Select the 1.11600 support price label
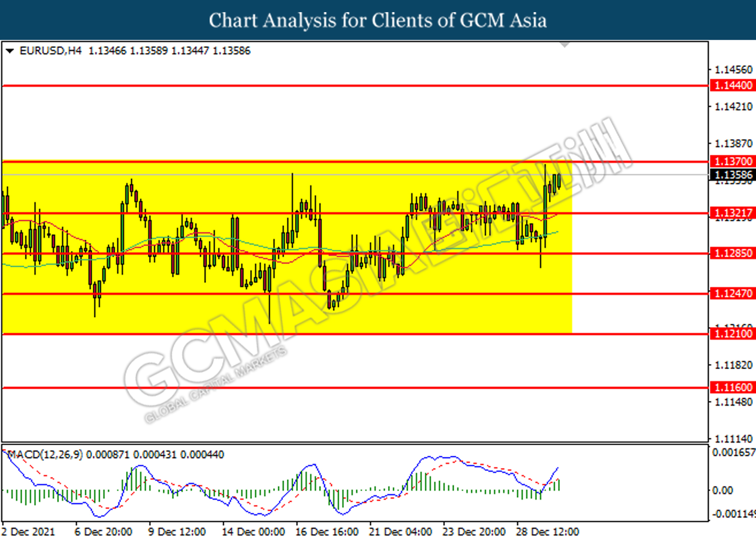 pyautogui.click(x=733, y=387)
